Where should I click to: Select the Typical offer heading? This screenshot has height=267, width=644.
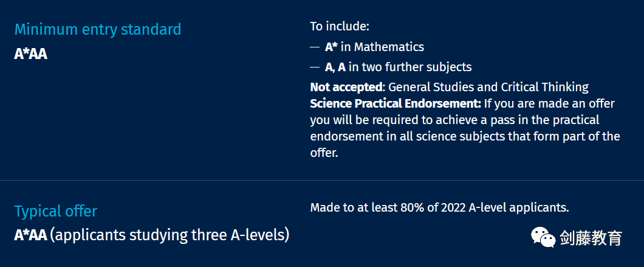pyautogui.click(x=55, y=212)
